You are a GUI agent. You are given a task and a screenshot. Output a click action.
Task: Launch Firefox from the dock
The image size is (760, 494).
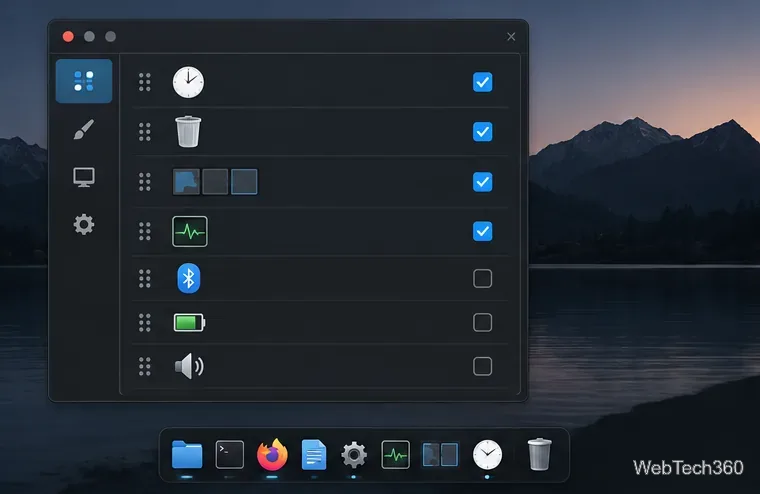coord(272,454)
